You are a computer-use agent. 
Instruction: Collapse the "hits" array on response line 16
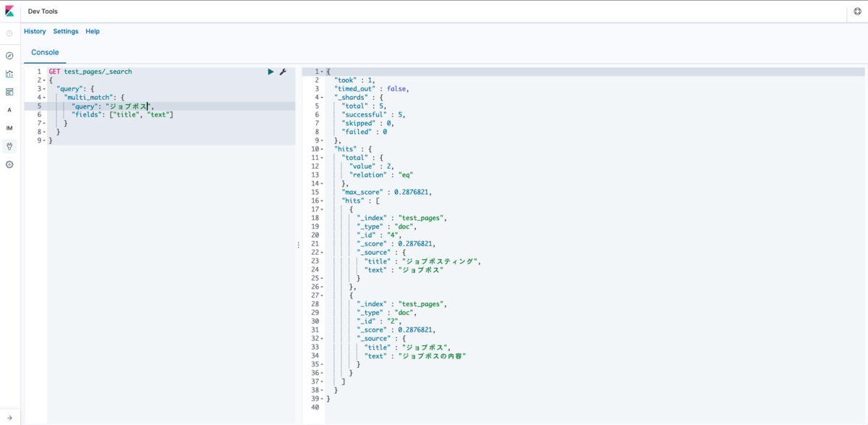pyautogui.click(x=322, y=201)
